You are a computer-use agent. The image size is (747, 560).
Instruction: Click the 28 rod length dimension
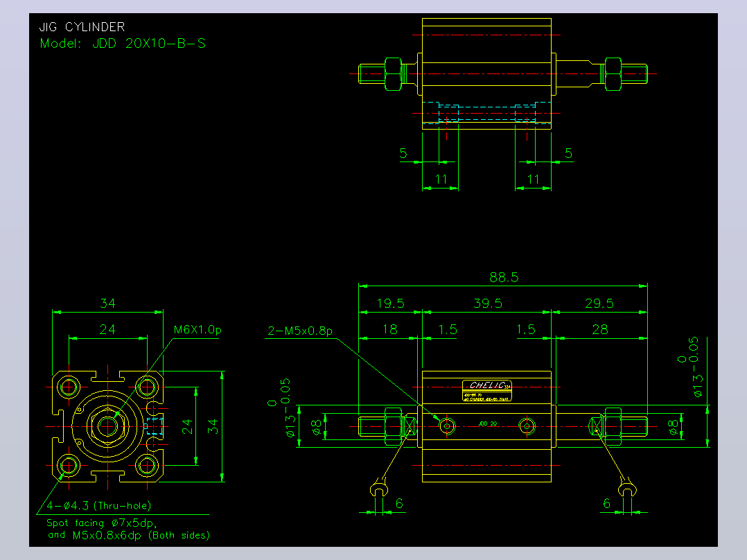point(600,329)
